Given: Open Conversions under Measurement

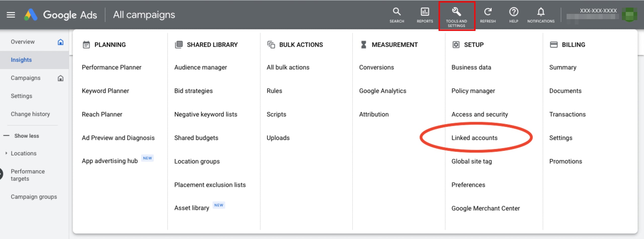Looking at the screenshot, I should (x=376, y=67).
